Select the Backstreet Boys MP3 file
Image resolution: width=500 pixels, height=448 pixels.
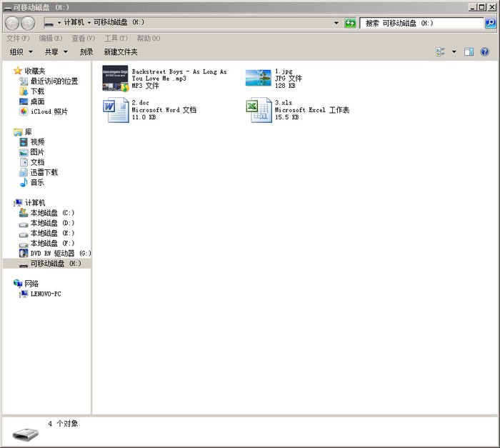116,78
